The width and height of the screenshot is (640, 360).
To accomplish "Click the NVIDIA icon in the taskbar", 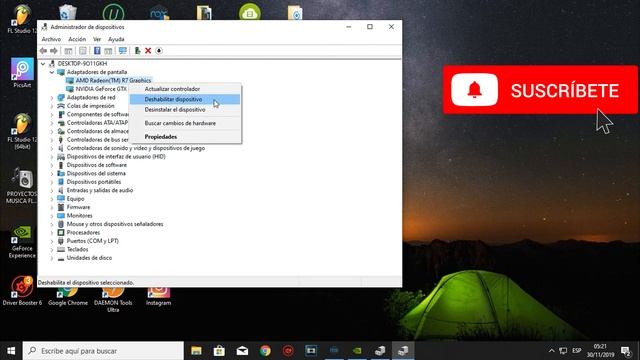I will (357, 351).
